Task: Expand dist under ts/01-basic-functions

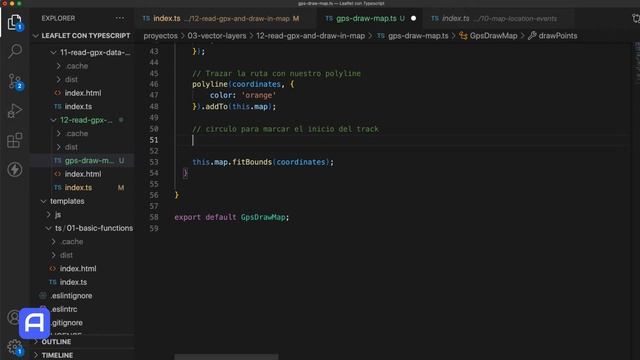Action: [x=62, y=255]
